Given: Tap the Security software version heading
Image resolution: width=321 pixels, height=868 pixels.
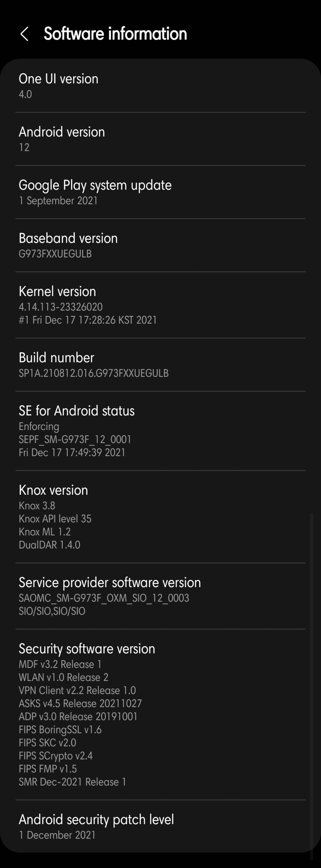Looking at the screenshot, I should (x=87, y=649).
